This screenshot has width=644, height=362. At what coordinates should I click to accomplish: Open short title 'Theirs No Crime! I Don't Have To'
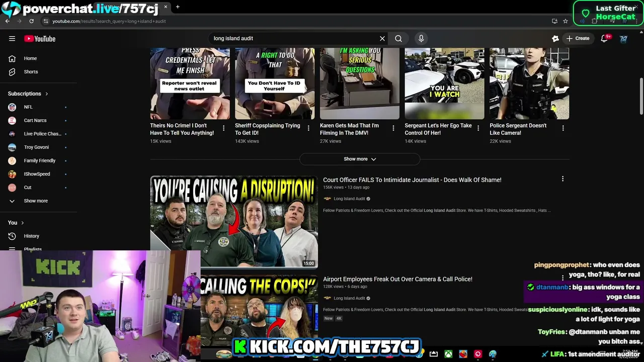[x=182, y=129]
